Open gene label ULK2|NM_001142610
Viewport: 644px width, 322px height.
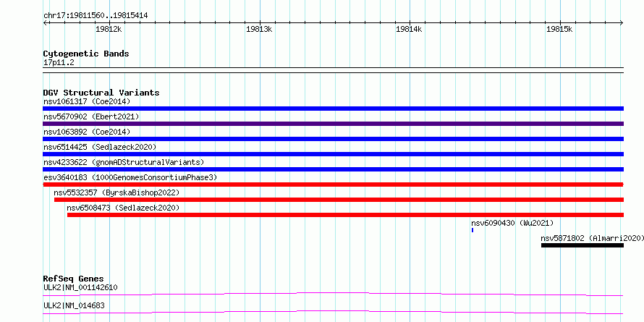click(80, 287)
